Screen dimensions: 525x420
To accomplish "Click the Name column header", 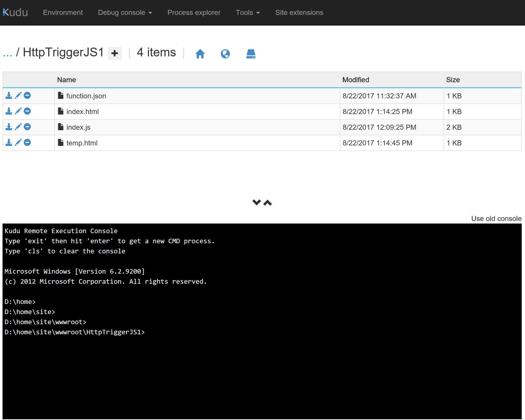I will click(67, 80).
